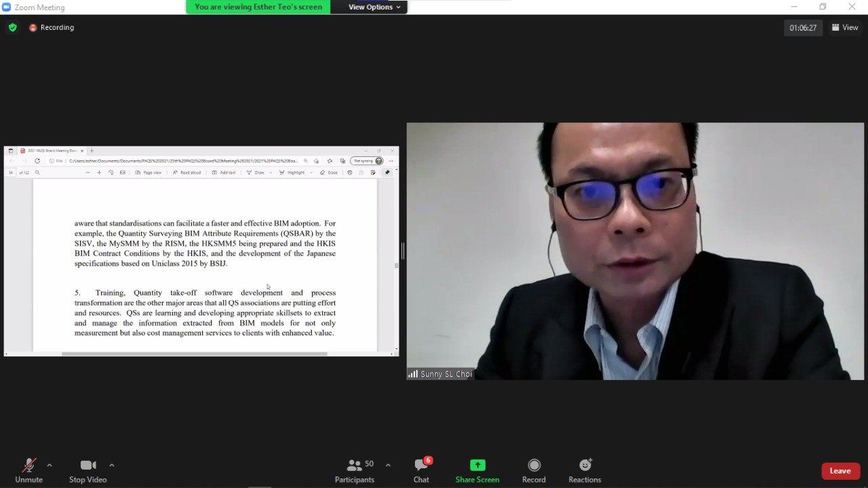This screenshot has width=868, height=488.
Task: Click the meeting timer display
Action: [803, 28]
